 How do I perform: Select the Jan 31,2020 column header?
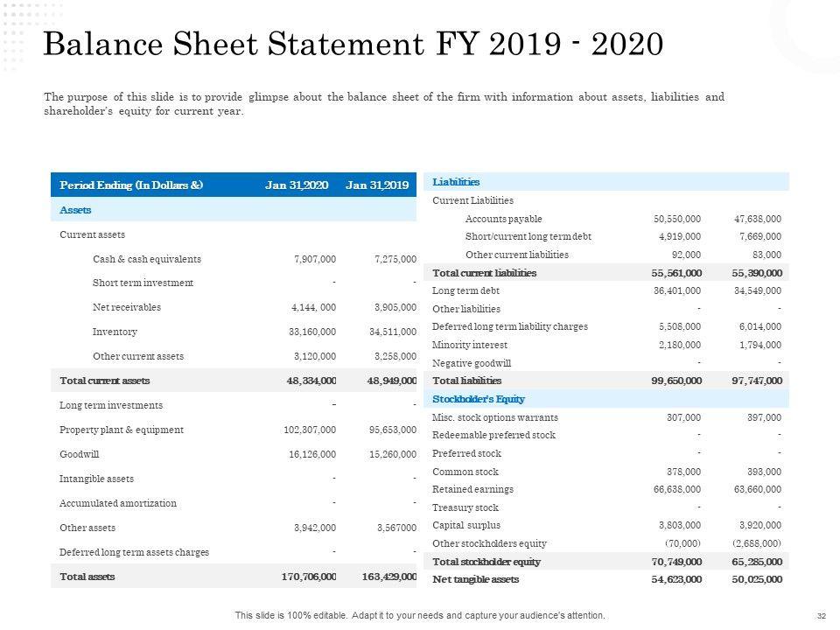[x=297, y=185]
